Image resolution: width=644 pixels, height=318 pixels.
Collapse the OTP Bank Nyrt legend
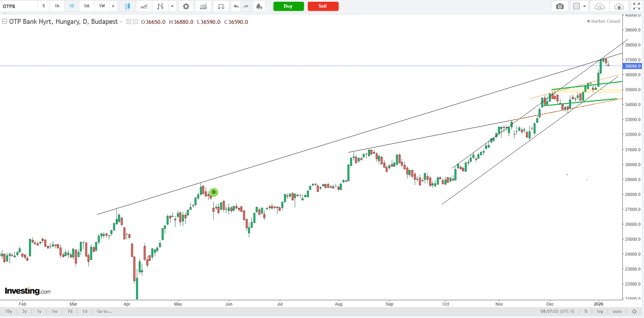[5, 22]
